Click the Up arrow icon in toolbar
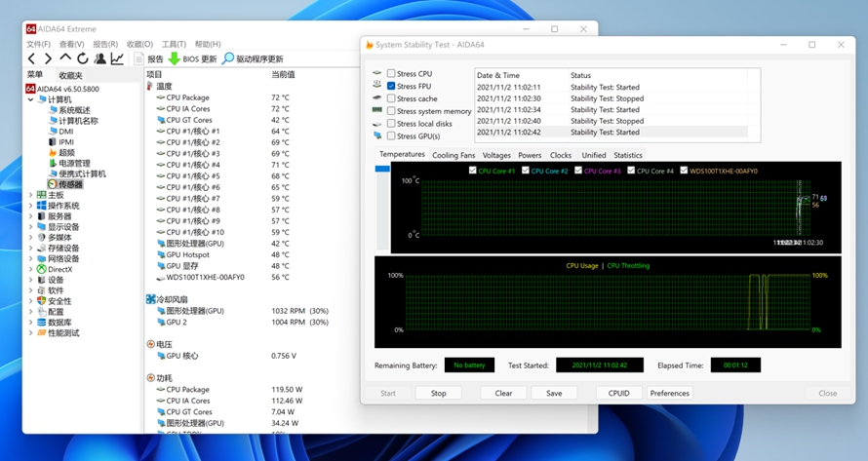The width and height of the screenshot is (868, 461). [x=65, y=59]
